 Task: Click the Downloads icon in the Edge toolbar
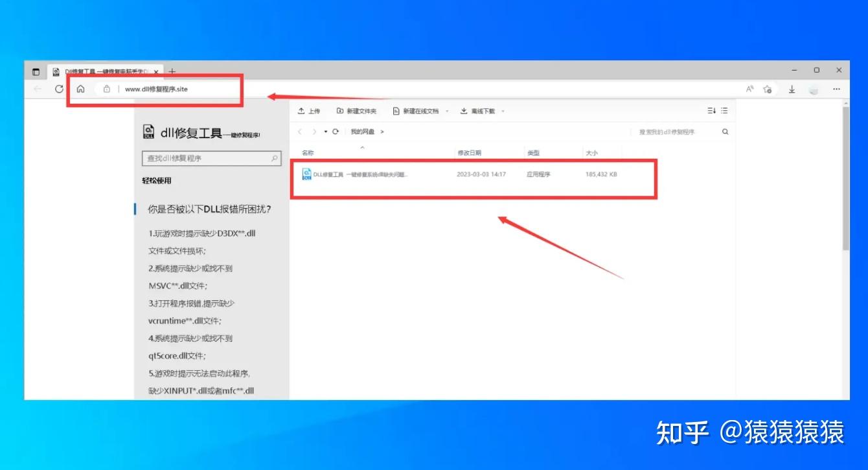click(792, 89)
